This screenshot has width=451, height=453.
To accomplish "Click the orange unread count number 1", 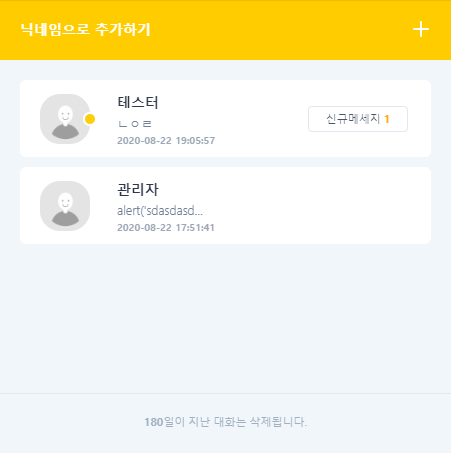I will 387,119.
